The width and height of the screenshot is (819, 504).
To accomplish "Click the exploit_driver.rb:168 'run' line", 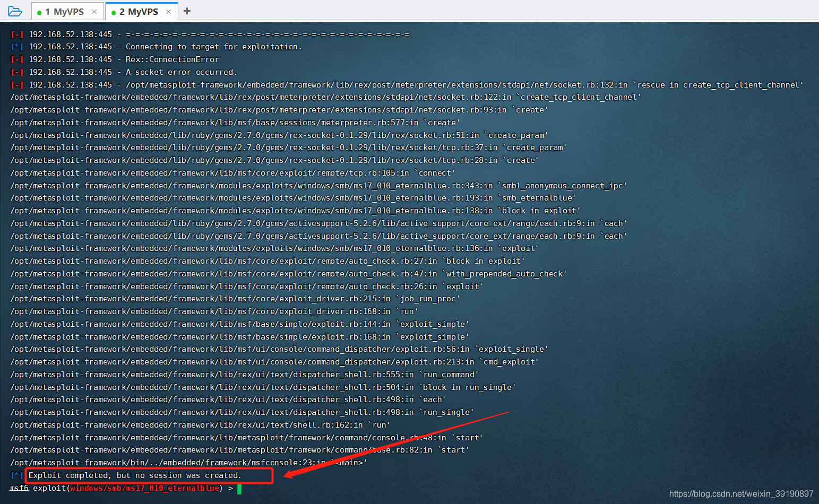I will point(214,311).
